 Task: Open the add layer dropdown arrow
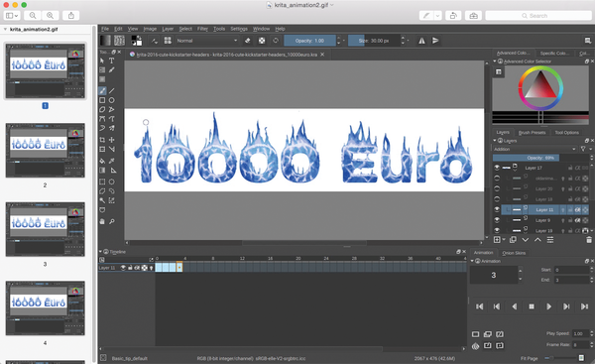tap(504, 240)
